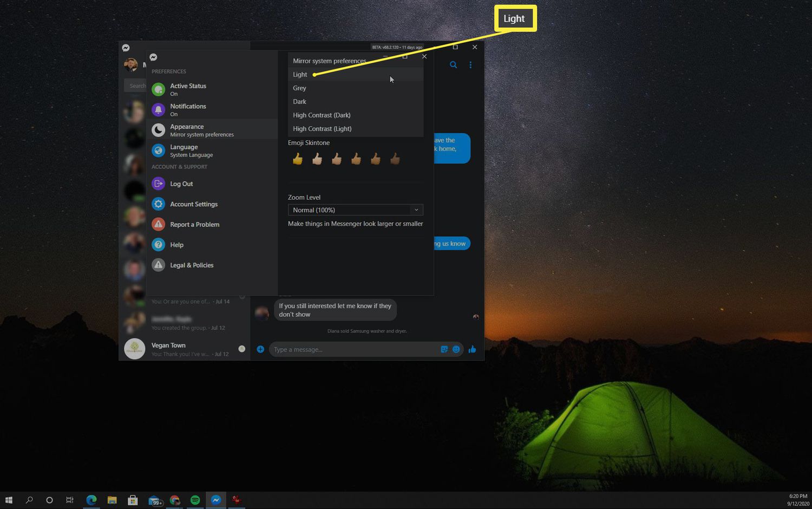
Task: Close the preferences window
Action: point(424,56)
